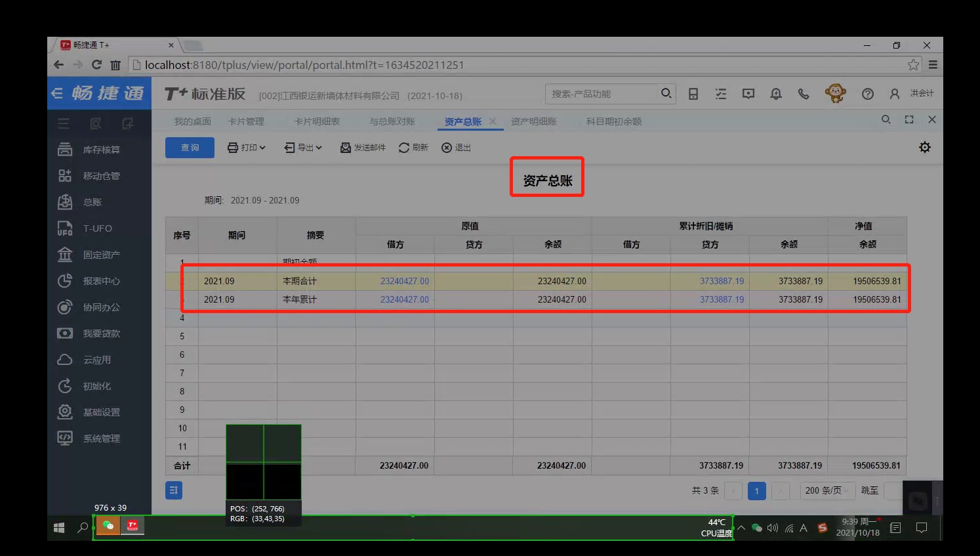Click the previous page arrow in pagination
Image resolution: width=980 pixels, height=556 pixels.
733,490
